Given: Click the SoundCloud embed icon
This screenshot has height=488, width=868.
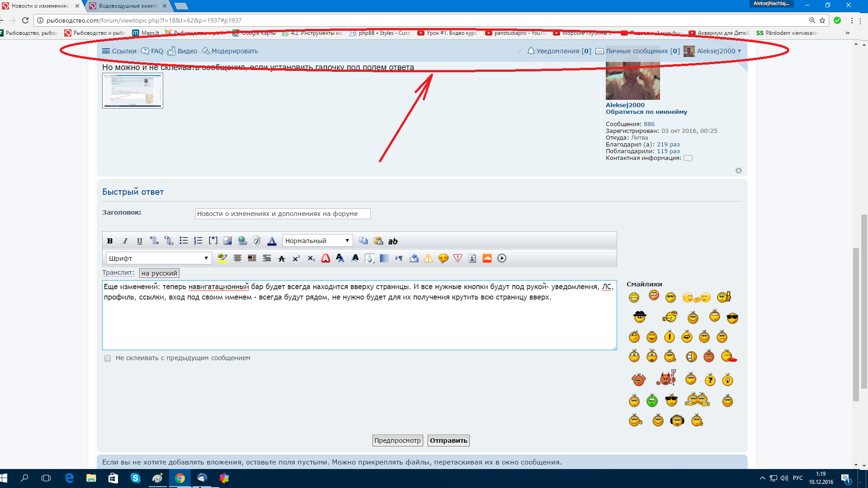Looking at the screenshot, I should 487,258.
